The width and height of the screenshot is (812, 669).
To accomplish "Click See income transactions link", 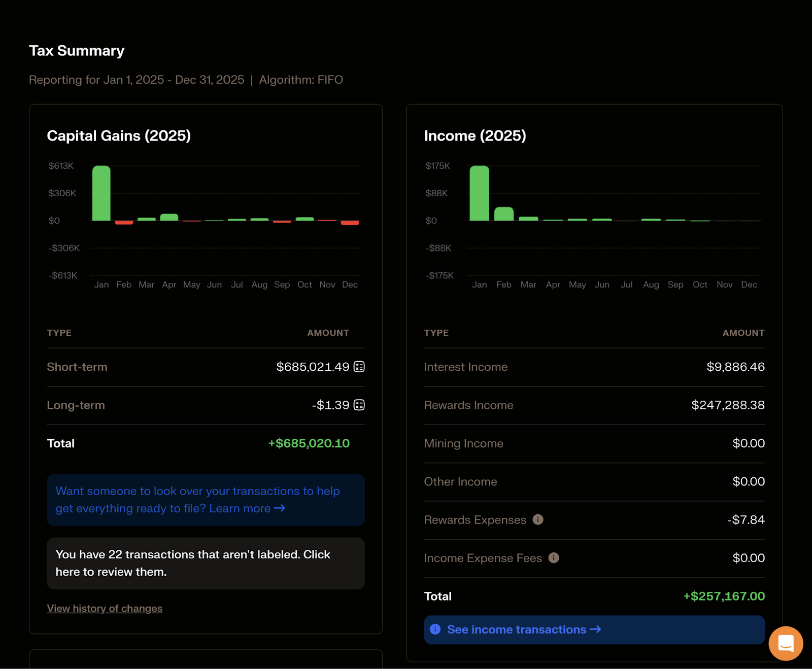I will tap(516, 629).
